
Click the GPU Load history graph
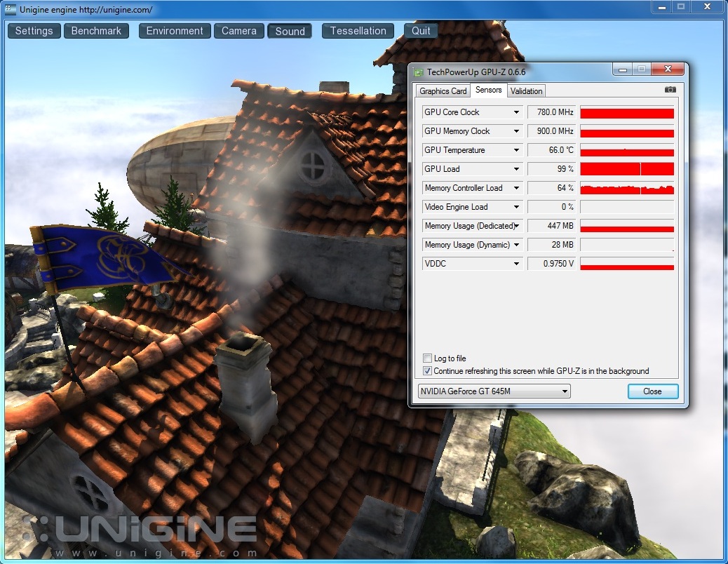(x=627, y=169)
